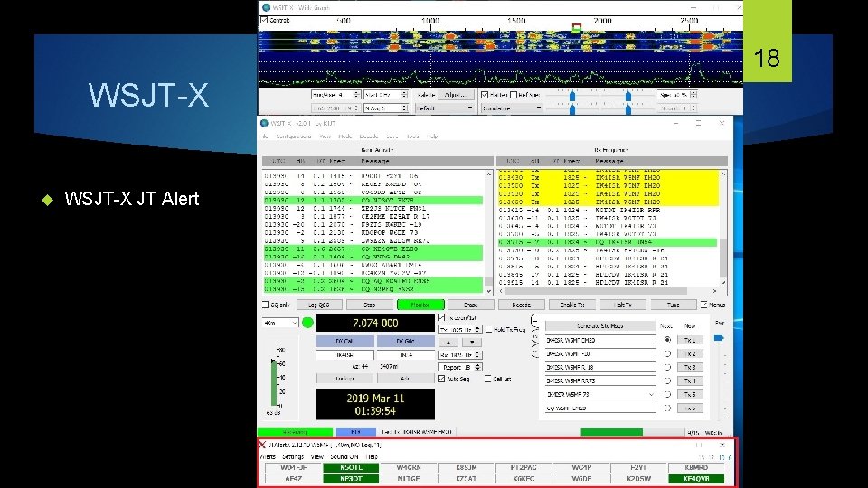868x488 pixels.
Task: Click the Pwr slider handle
Action: coord(719,338)
